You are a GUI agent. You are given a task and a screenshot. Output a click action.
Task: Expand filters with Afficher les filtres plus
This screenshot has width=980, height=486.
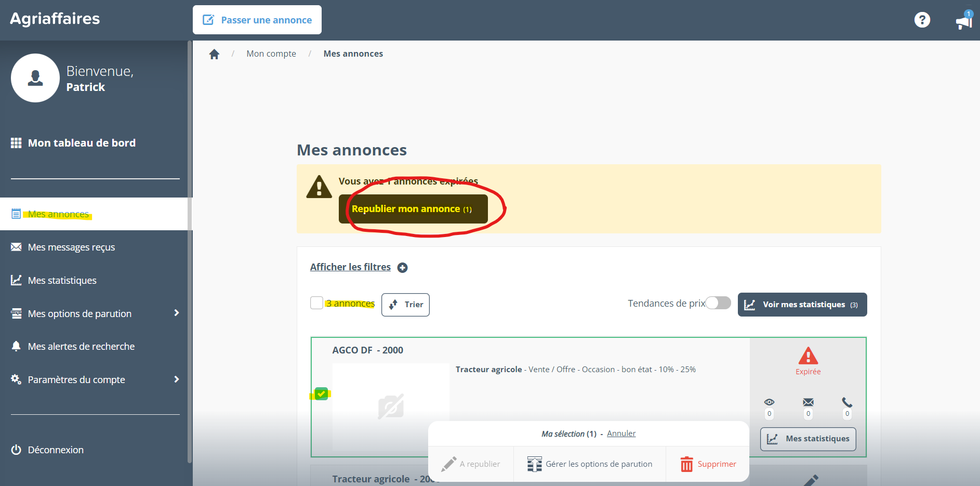(402, 268)
